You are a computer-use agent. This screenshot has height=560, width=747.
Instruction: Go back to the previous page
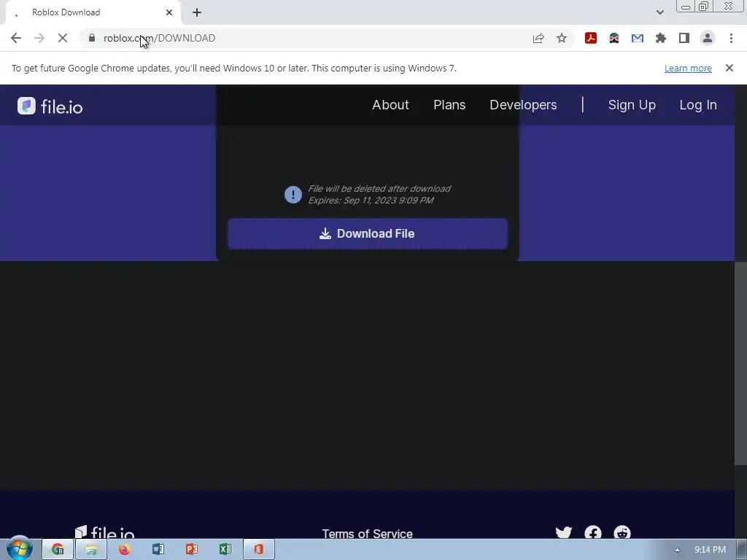16,38
